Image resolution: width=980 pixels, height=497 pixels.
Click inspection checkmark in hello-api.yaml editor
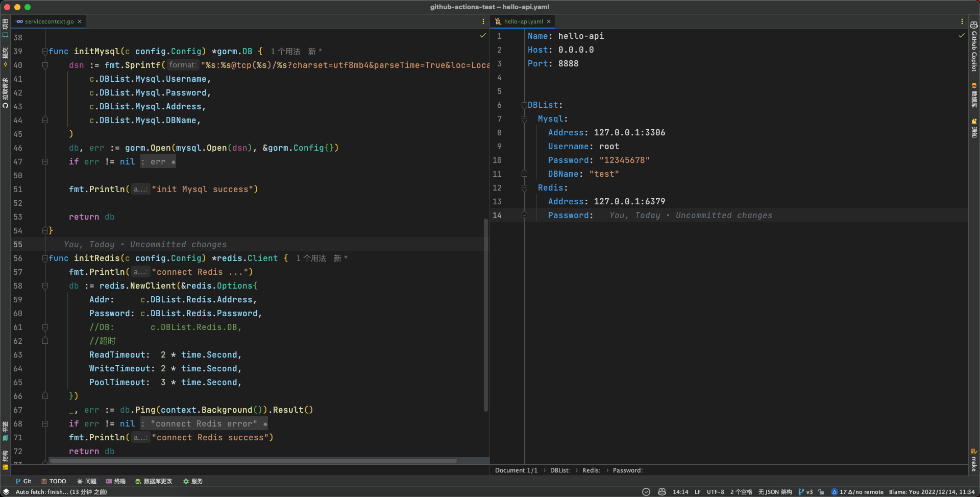[962, 36]
